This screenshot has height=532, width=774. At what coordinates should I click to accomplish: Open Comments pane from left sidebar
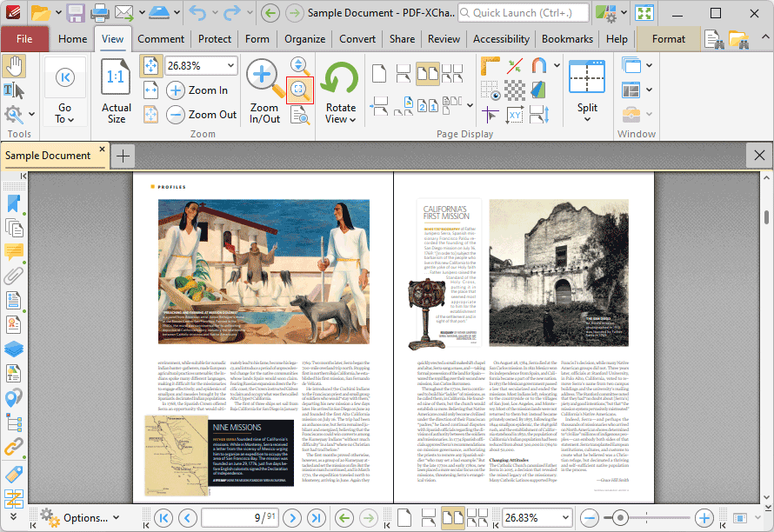coord(14,252)
